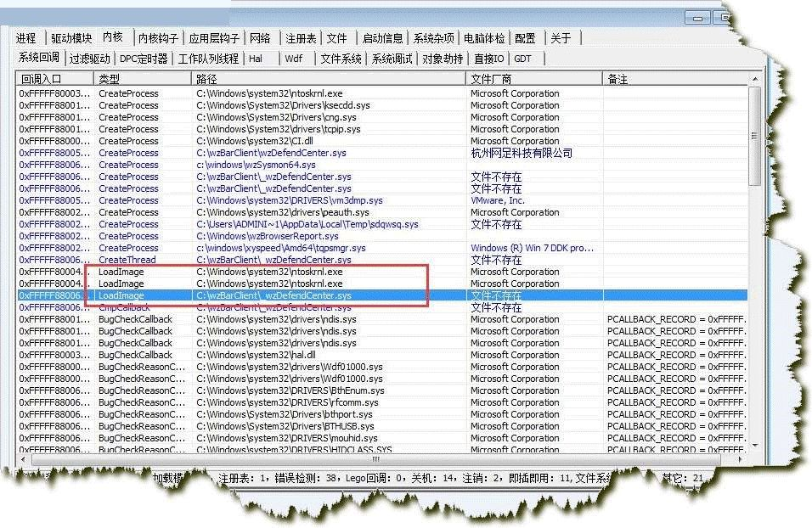This screenshot has height=528, width=812.
Task: Switch to 驱动模块 tab
Action: tap(71, 38)
